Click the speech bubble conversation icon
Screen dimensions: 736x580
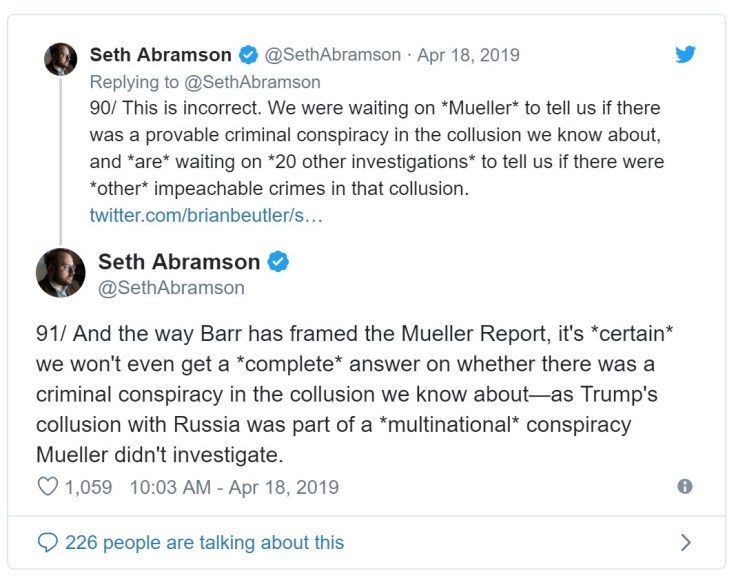point(48,542)
